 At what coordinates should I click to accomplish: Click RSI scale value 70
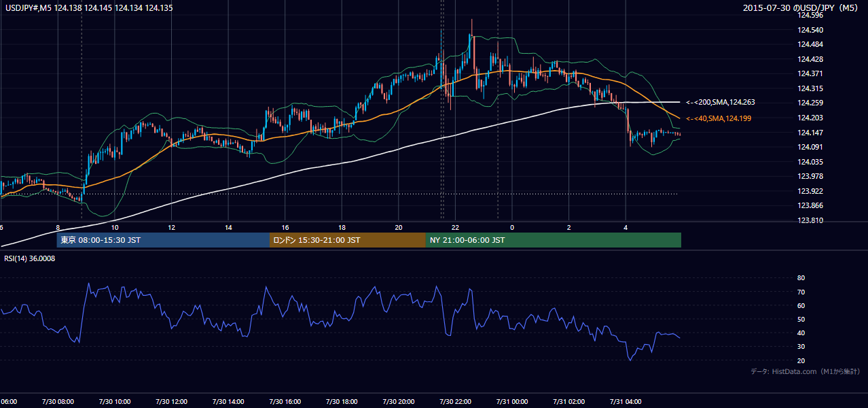pyautogui.click(x=801, y=292)
